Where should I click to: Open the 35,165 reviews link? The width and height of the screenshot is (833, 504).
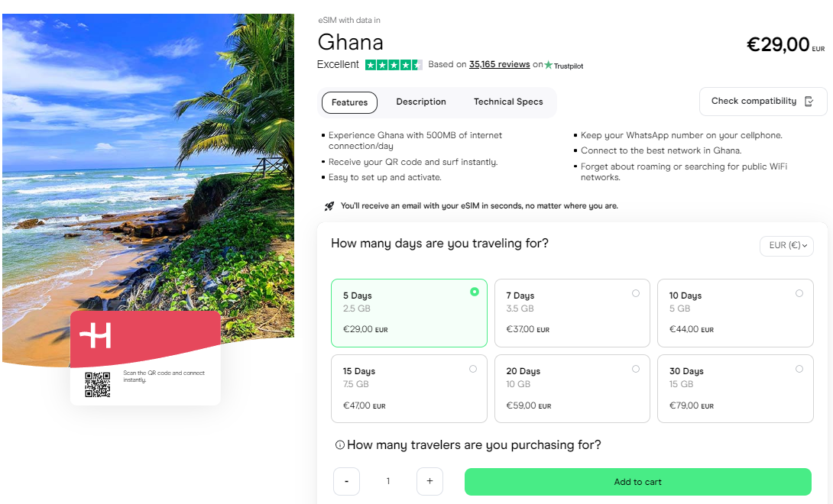coord(499,64)
